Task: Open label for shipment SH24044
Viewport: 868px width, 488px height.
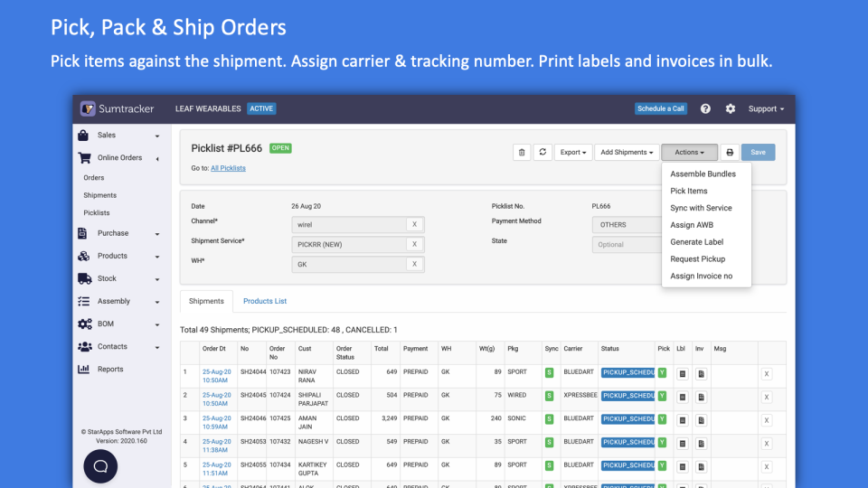Action: click(682, 374)
